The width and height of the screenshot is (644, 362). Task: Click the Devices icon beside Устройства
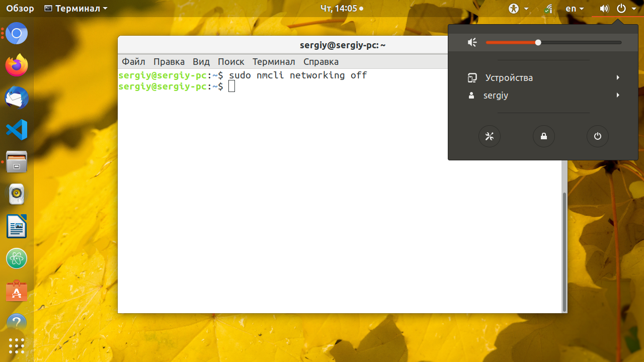pyautogui.click(x=472, y=78)
